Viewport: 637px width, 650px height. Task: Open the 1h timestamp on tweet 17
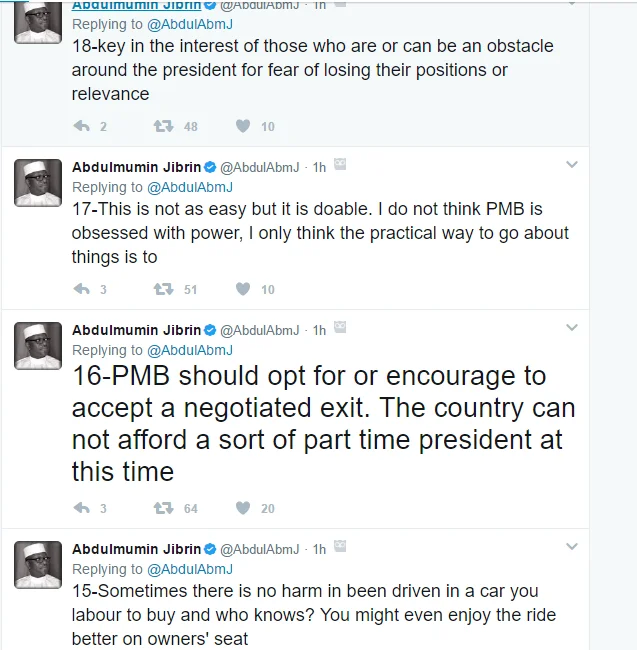click(319, 167)
